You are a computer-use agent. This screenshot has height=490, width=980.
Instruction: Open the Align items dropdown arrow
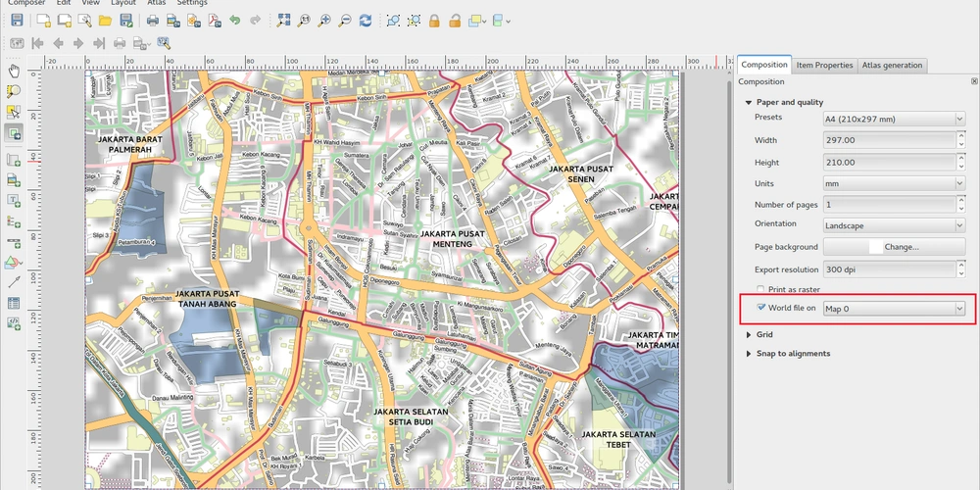coord(508,22)
